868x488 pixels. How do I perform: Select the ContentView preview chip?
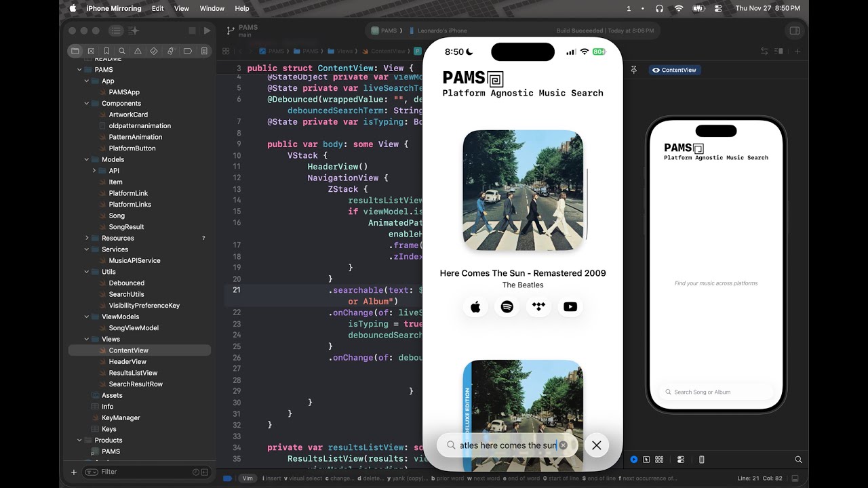pyautogui.click(x=674, y=70)
